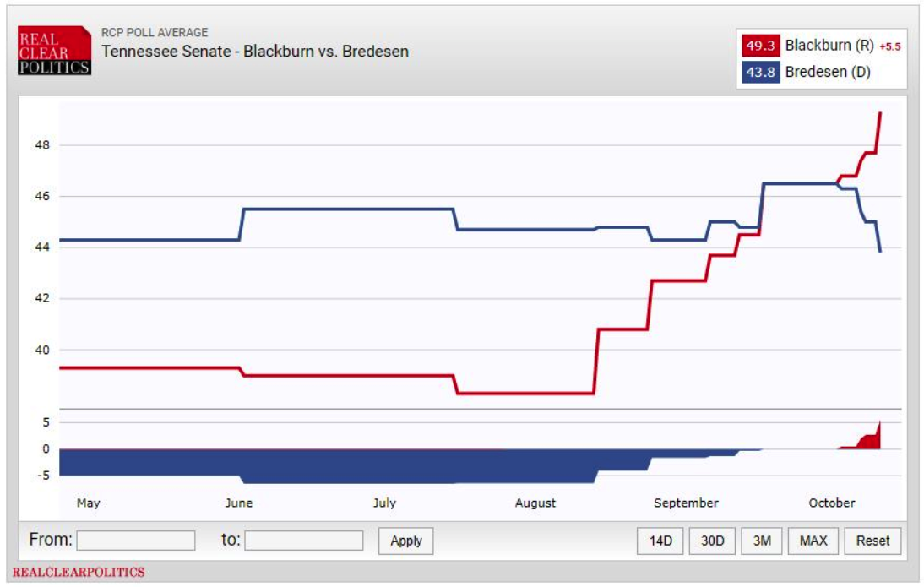Viewport: 924px width, 587px height.
Task: Click the to date input field
Action: coord(304,541)
